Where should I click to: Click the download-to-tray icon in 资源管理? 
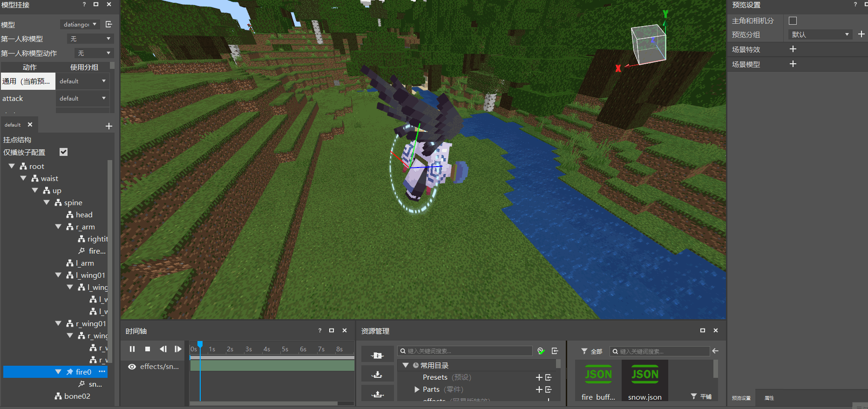tap(378, 375)
